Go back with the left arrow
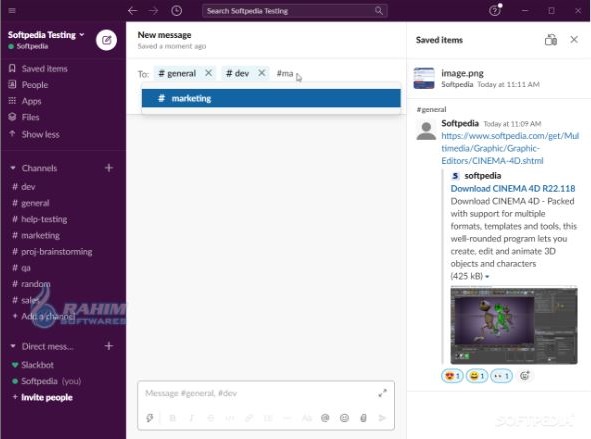Viewport: 591px width, 439px height. (132, 11)
